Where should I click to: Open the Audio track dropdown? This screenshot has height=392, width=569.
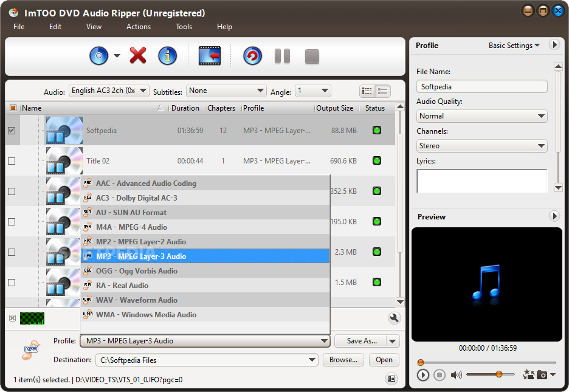click(x=109, y=91)
